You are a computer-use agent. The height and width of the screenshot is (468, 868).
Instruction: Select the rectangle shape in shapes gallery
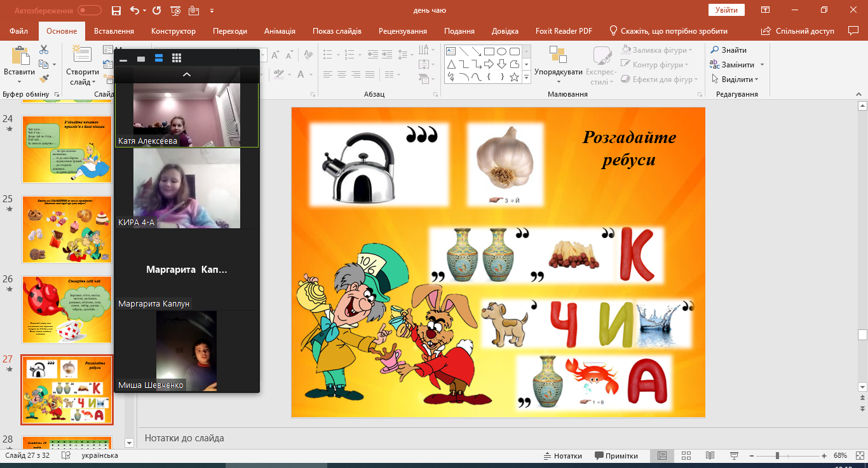[x=489, y=52]
